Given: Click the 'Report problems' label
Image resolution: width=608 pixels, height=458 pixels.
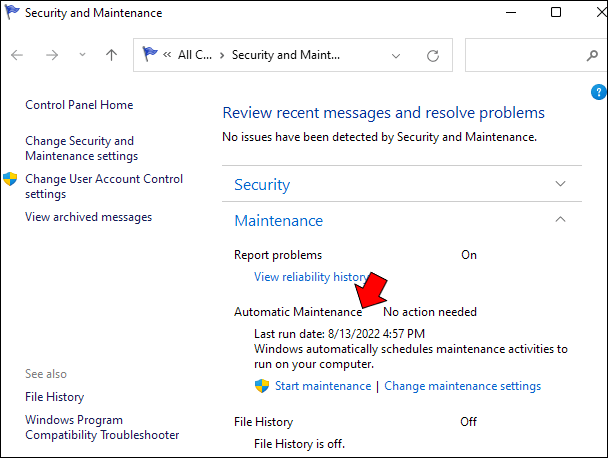Looking at the screenshot, I should pos(278,255).
